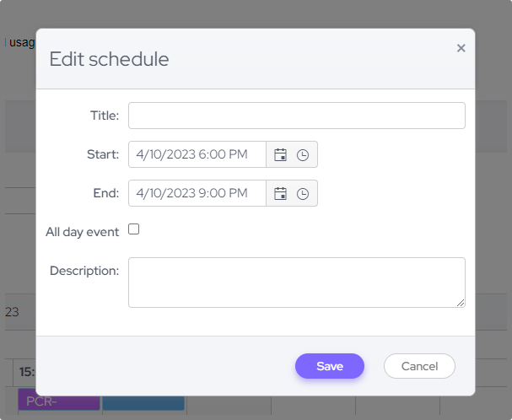
Task: Open the Start time clock picker
Action: 303,155
